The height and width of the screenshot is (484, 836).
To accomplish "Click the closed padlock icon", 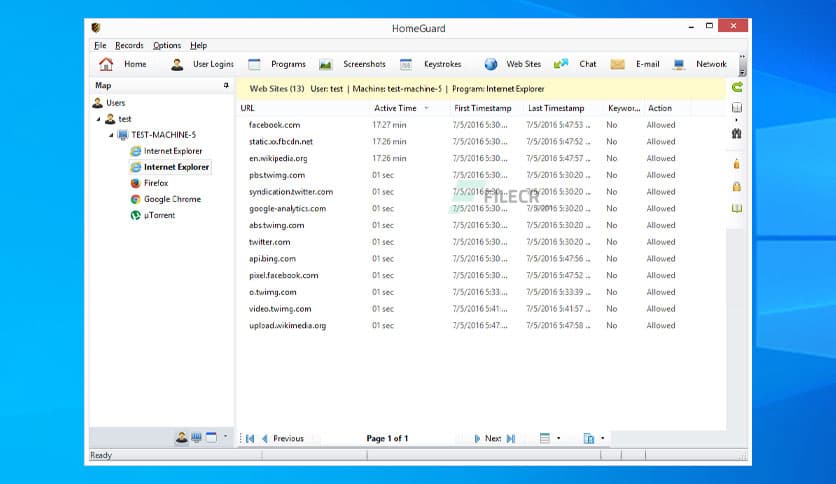I will [737, 187].
